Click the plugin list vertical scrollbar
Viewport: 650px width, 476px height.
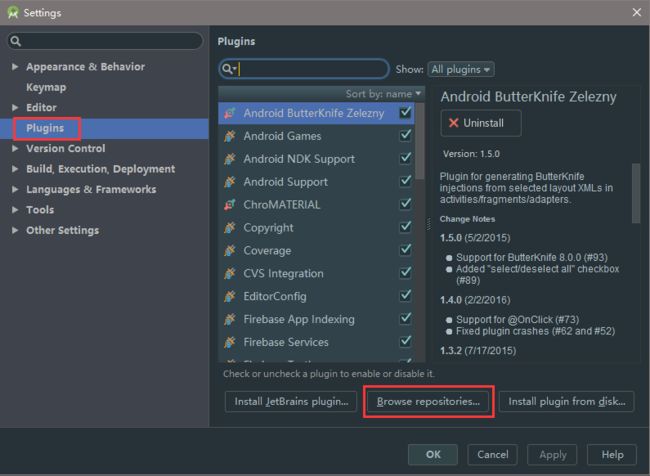tap(420, 141)
